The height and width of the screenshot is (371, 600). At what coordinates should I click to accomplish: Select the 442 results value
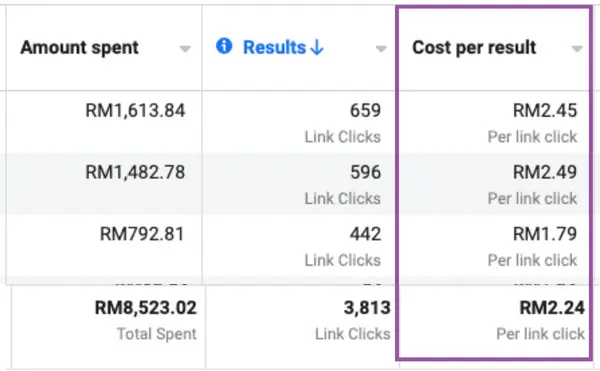(x=365, y=234)
